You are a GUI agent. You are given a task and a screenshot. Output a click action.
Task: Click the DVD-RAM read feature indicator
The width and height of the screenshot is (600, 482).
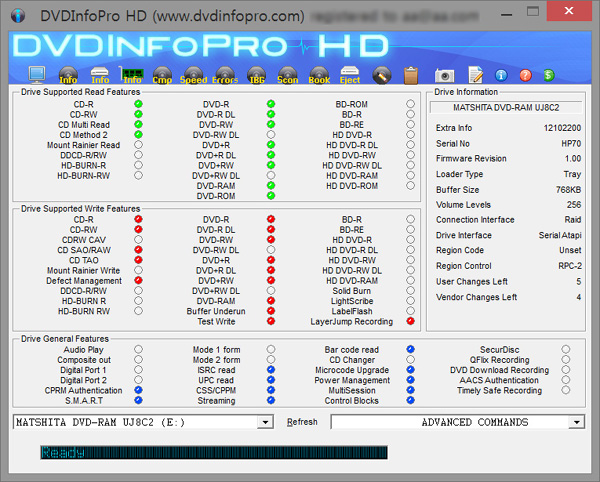[x=271, y=186]
